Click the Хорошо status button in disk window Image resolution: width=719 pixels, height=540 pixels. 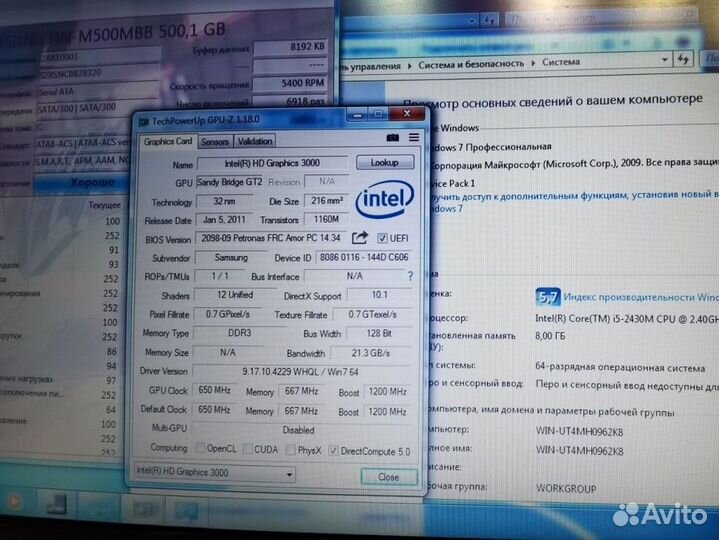tap(81, 182)
